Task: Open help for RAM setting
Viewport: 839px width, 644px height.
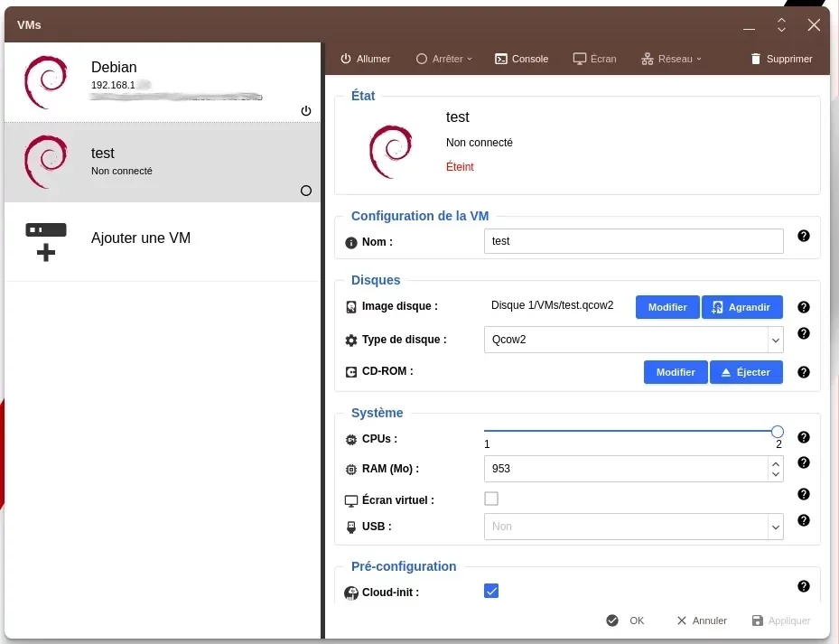Action: click(x=803, y=462)
